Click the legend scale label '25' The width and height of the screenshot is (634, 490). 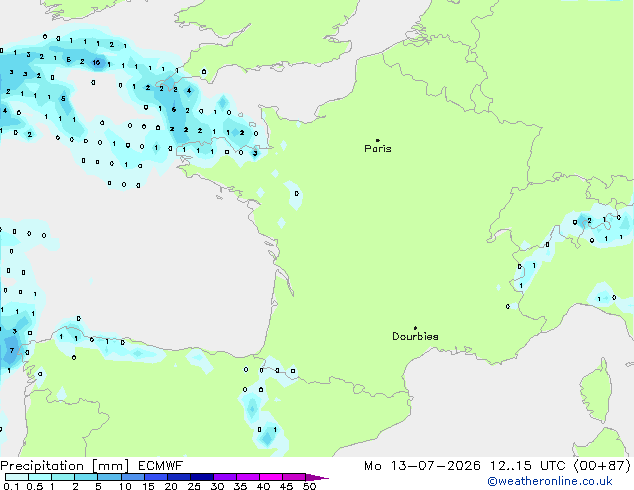pyautogui.click(x=194, y=486)
